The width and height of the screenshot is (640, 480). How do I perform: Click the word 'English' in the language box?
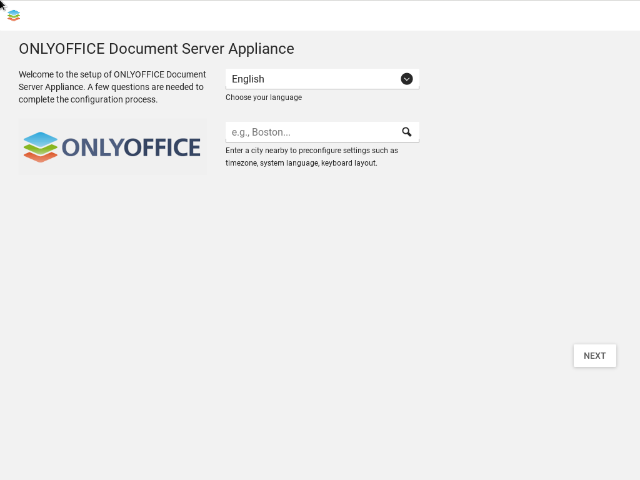pyautogui.click(x=248, y=79)
